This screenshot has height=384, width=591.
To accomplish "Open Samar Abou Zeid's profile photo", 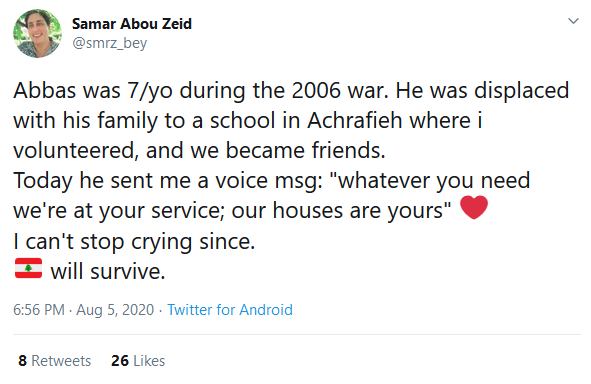I will (x=37, y=34).
